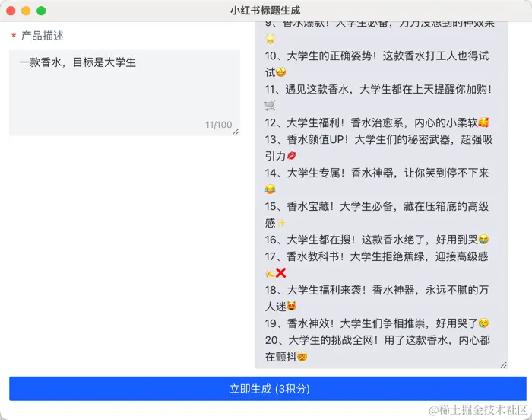Maximize window with the green button
Image resolution: width=532 pixels, height=420 pixels.
pos(41,11)
